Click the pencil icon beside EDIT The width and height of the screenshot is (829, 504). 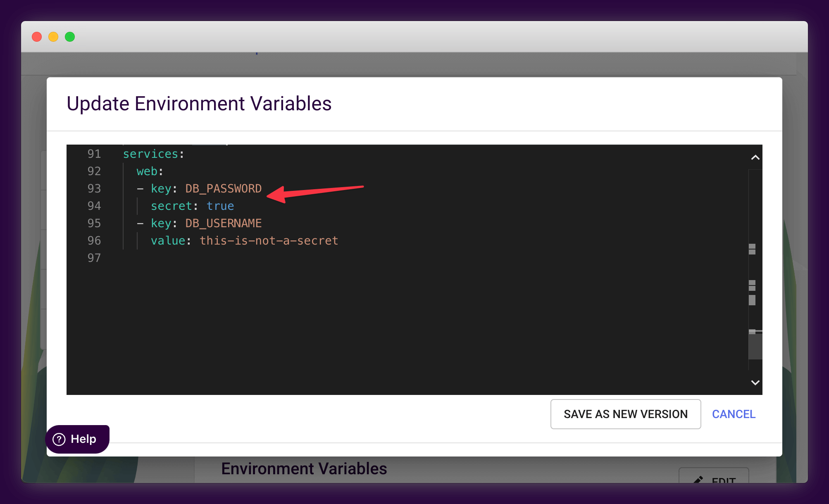click(698, 480)
